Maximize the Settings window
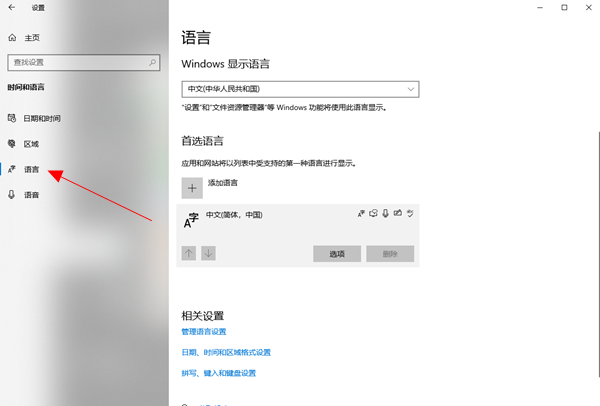The image size is (600, 406). [564, 7]
